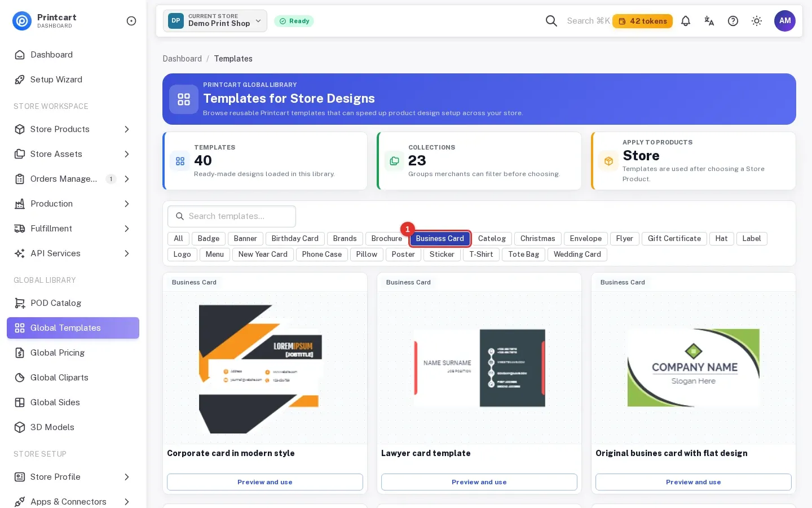Click the Production factory icon
Viewport: 812px width, 508px height.
(20, 204)
